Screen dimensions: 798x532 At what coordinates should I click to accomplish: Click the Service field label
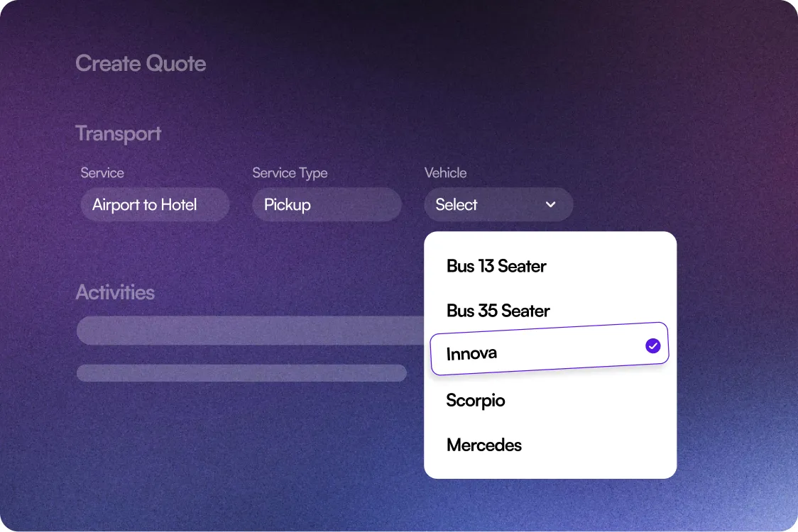[102, 173]
